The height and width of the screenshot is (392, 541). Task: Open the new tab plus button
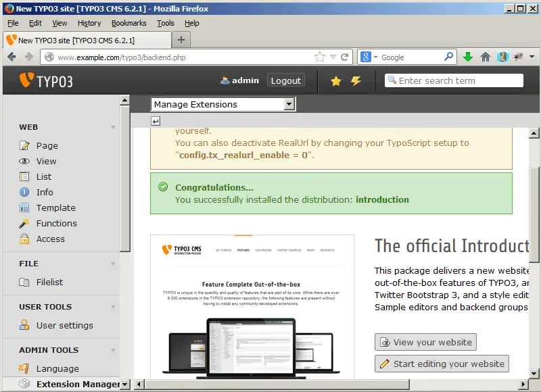point(181,40)
